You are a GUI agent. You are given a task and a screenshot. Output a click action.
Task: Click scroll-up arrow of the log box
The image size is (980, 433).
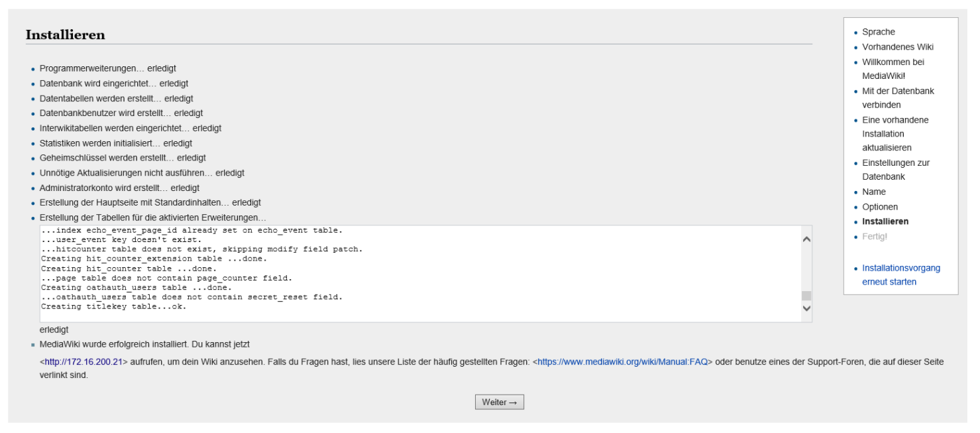806,239
